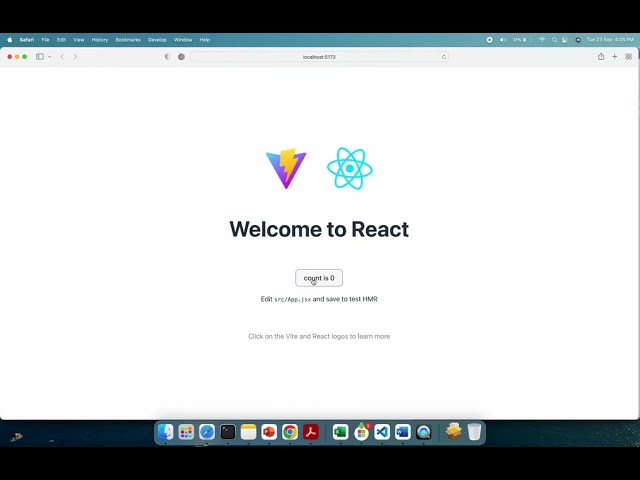The image size is (640, 480).
Task: Open the sidebar tab group dropdown arrow
Action: click(x=50, y=57)
